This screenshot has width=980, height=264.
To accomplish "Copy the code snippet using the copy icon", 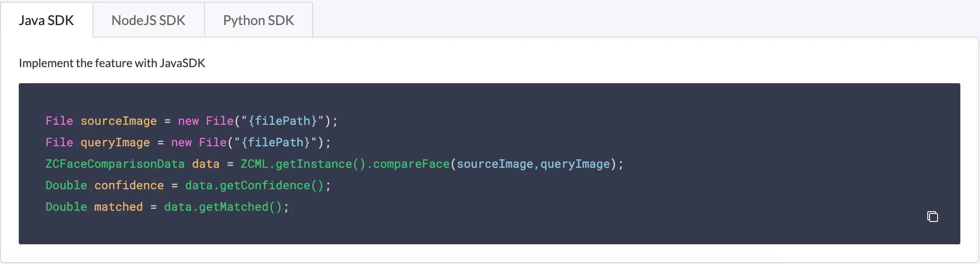I will (x=932, y=217).
